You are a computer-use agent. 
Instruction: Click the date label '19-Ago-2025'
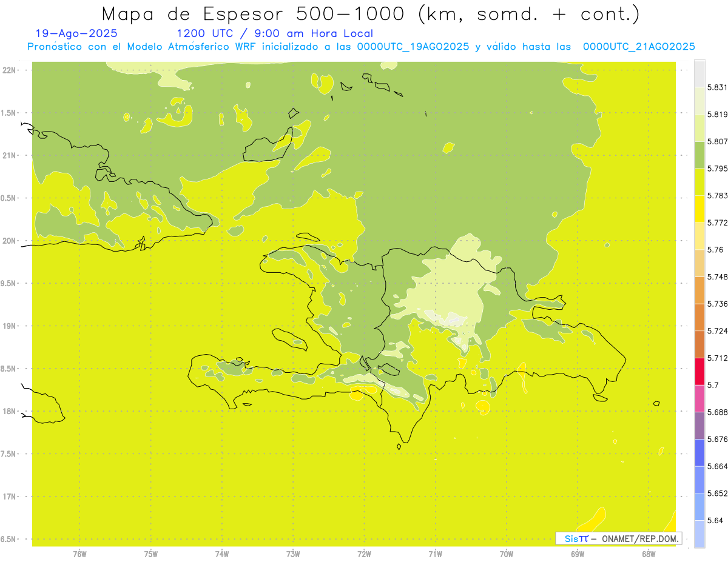[76, 34]
